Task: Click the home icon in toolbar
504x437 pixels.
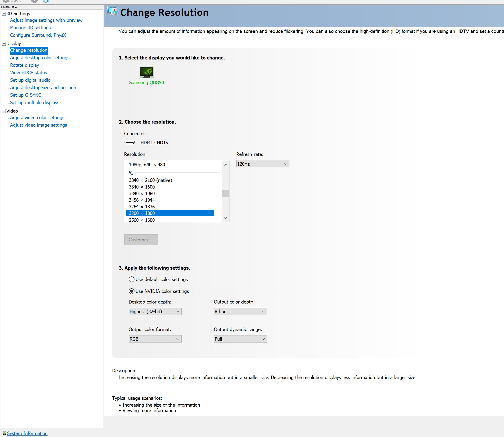Action: click(46, 1)
